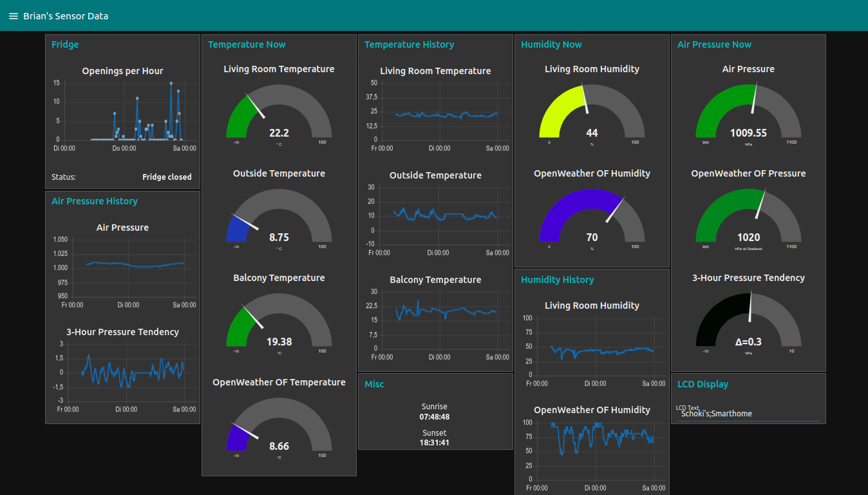This screenshot has height=495, width=868.
Task: Click the Humidity History panel heading
Action: pyautogui.click(x=557, y=280)
